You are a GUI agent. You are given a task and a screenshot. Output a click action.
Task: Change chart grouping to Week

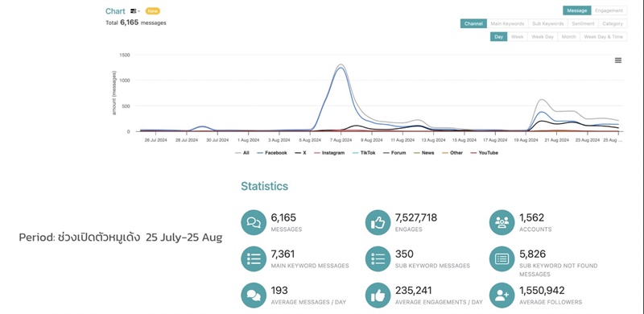[x=517, y=37]
